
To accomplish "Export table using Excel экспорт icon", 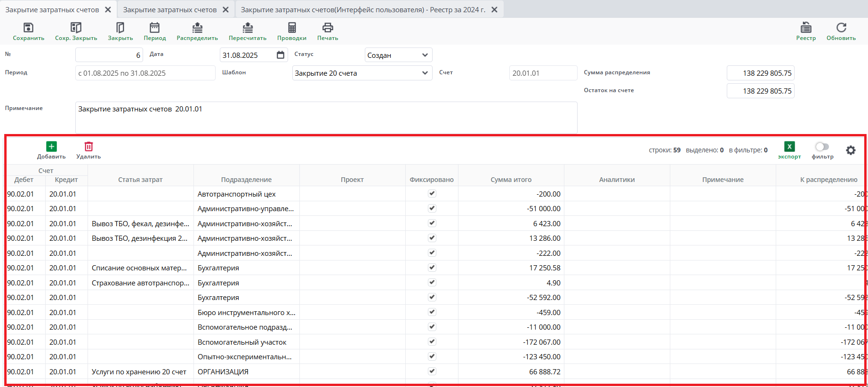I will pyautogui.click(x=789, y=147).
